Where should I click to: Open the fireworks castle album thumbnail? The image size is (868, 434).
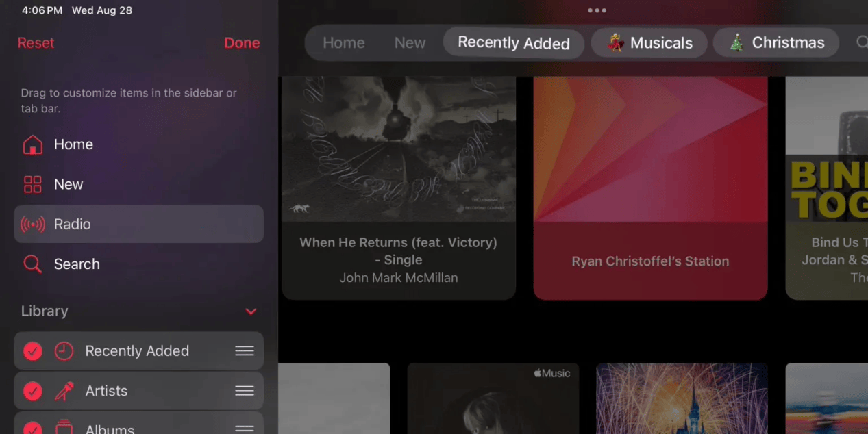[682, 398]
